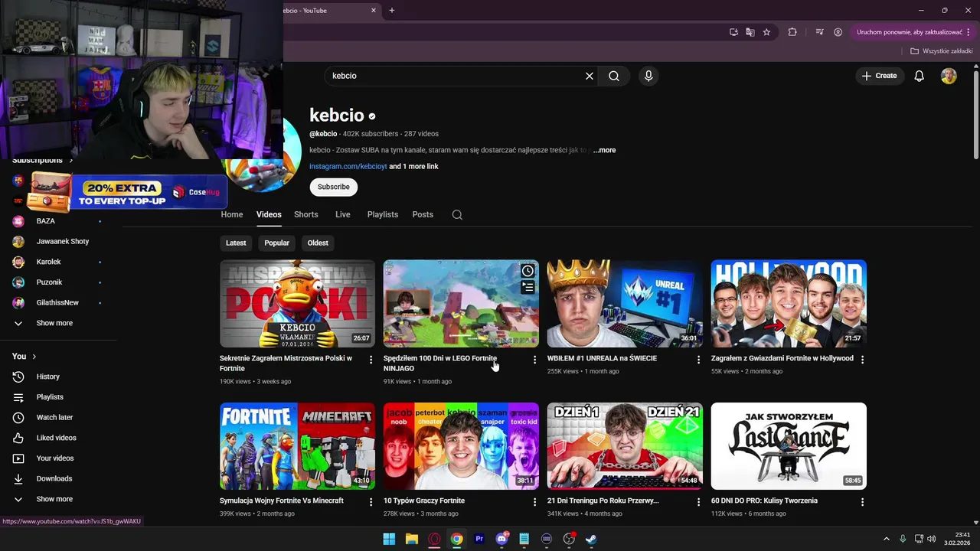Screen dimensions: 980x551
Task: Switch to Live tab
Action: click(x=343, y=215)
